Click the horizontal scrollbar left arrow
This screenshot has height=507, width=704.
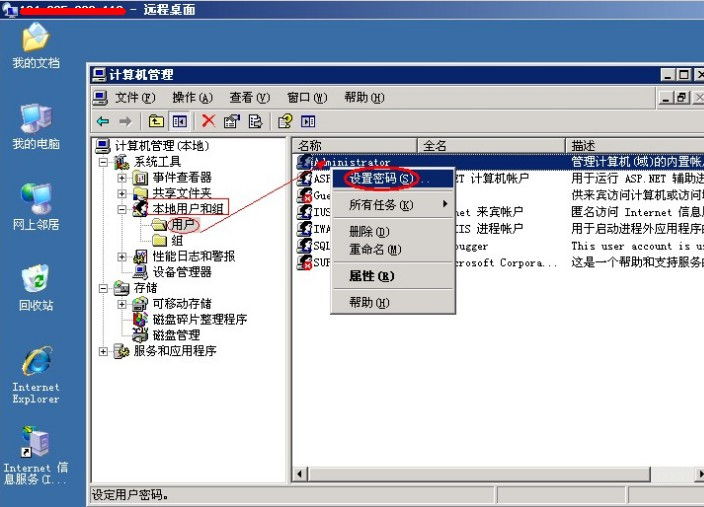300,474
